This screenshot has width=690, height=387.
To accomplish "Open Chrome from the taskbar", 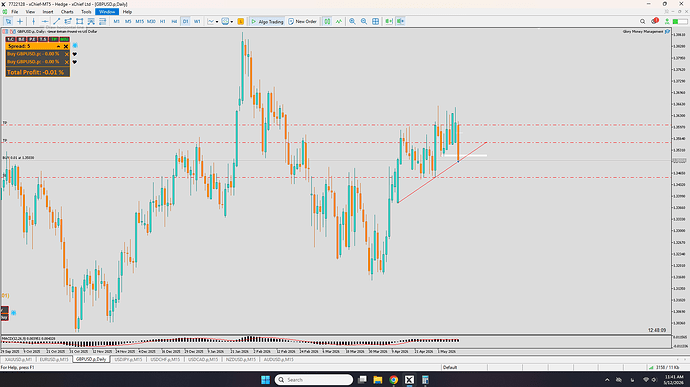I will (393, 380).
